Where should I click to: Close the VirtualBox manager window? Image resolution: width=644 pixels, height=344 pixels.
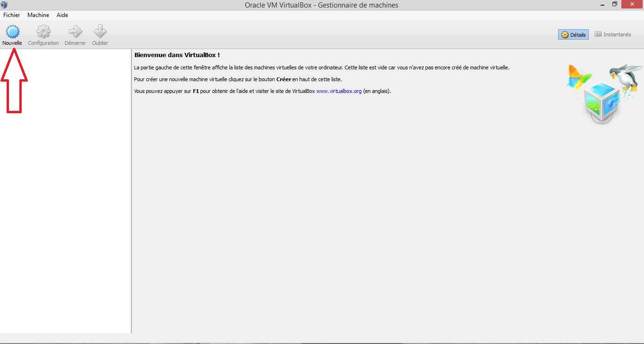click(x=632, y=4)
